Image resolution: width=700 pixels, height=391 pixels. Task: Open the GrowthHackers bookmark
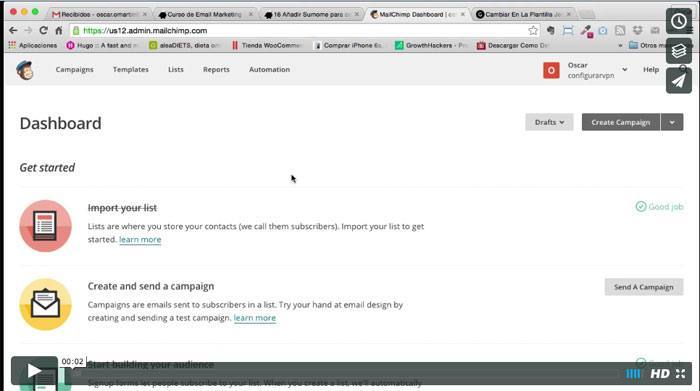431,45
